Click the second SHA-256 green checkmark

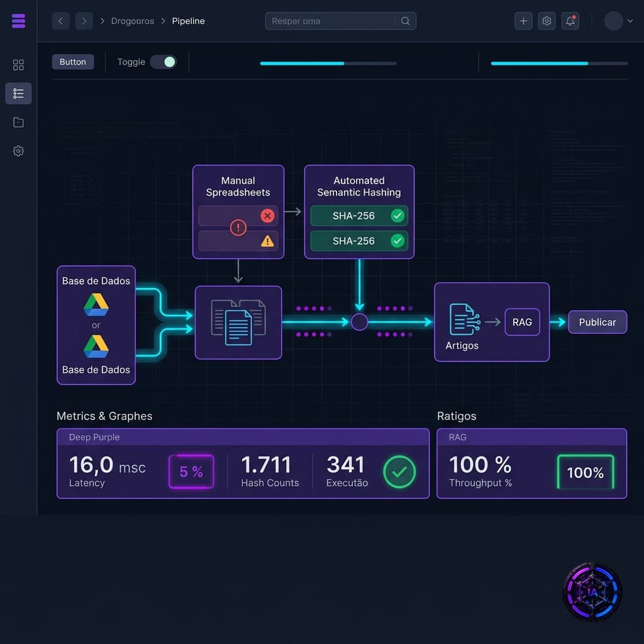point(397,241)
